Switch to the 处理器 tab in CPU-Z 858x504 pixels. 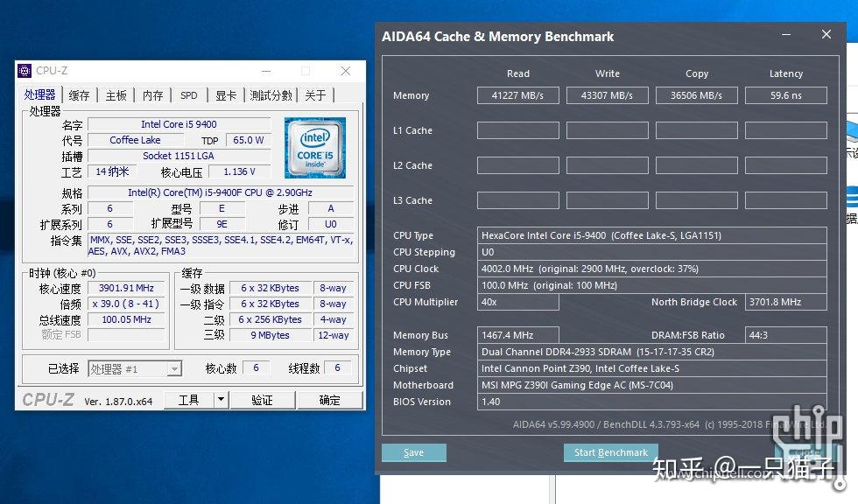[40, 94]
